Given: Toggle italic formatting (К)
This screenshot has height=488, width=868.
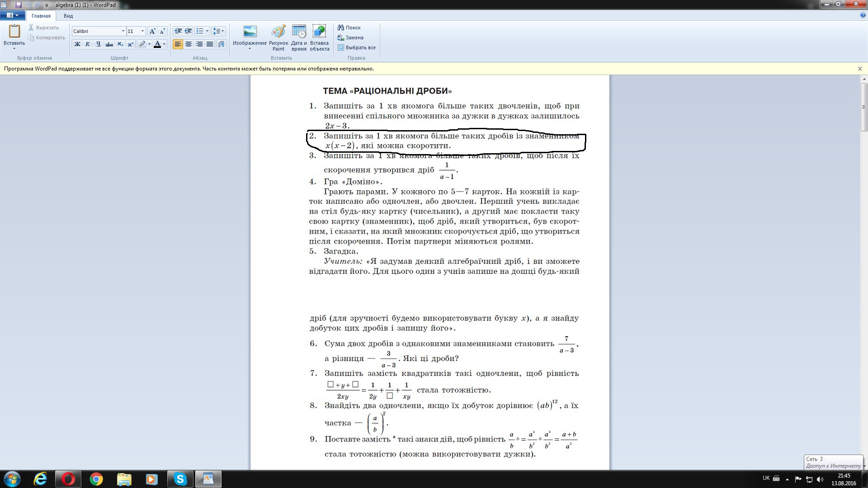Looking at the screenshot, I should [x=88, y=44].
